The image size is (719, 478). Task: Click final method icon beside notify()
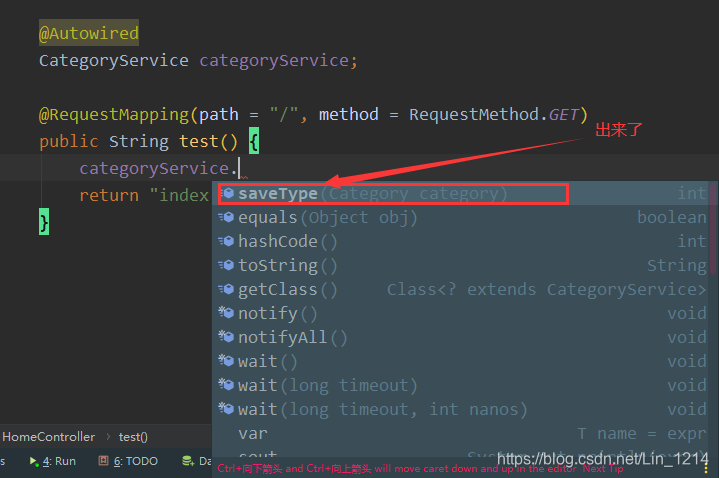(x=227, y=312)
